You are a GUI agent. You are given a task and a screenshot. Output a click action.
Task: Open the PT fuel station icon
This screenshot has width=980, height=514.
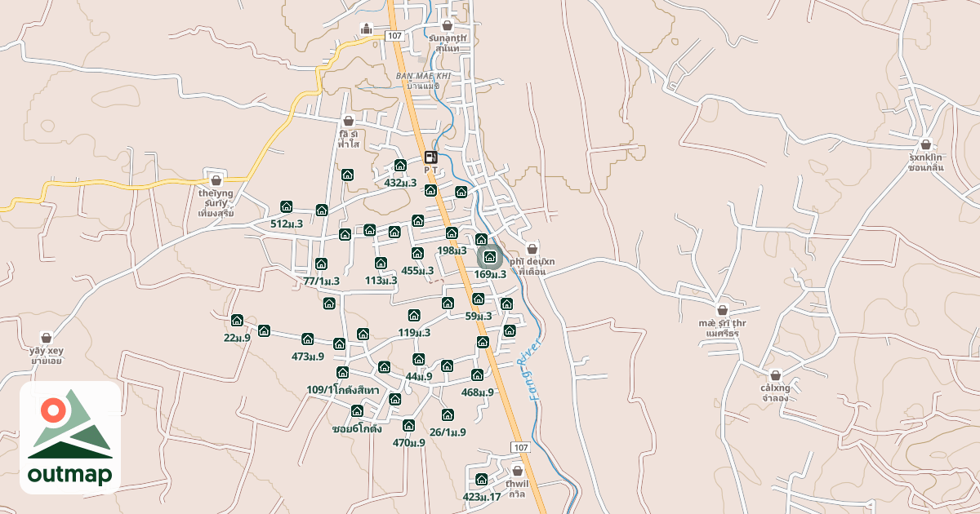[x=430, y=157]
